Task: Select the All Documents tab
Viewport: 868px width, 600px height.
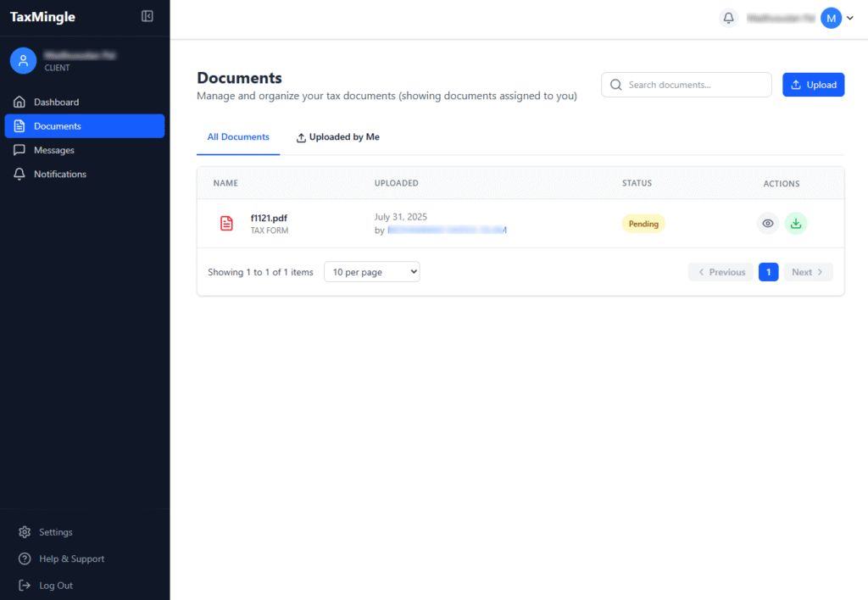Action: pos(238,137)
